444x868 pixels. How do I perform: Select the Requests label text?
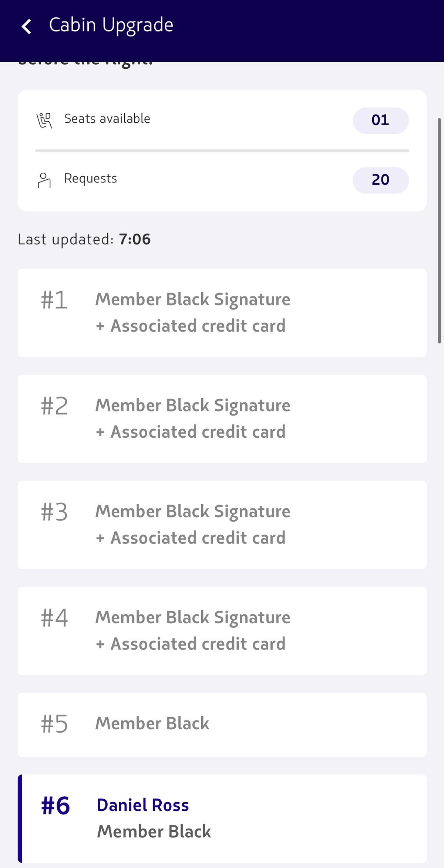tap(91, 179)
